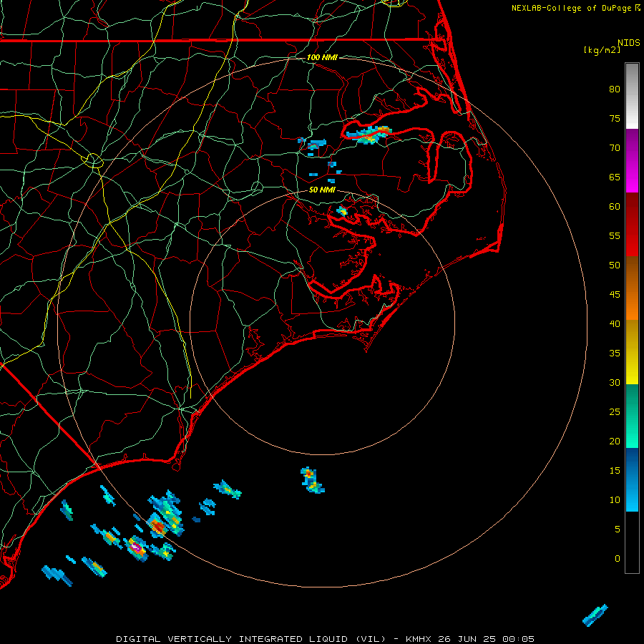This screenshot has height=644, width=644.
Task: Click the small echo inside the 50 NMI ring
Action: (x=342, y=212)
